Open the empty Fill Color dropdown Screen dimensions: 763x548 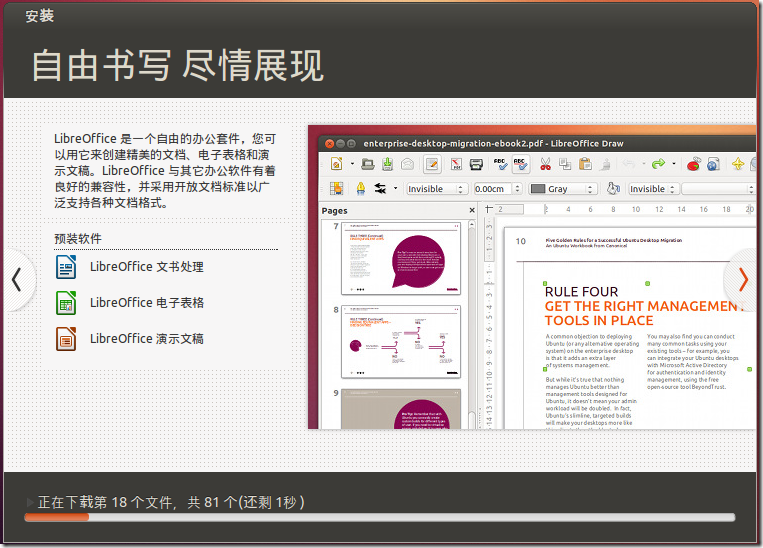click(718, 188)
